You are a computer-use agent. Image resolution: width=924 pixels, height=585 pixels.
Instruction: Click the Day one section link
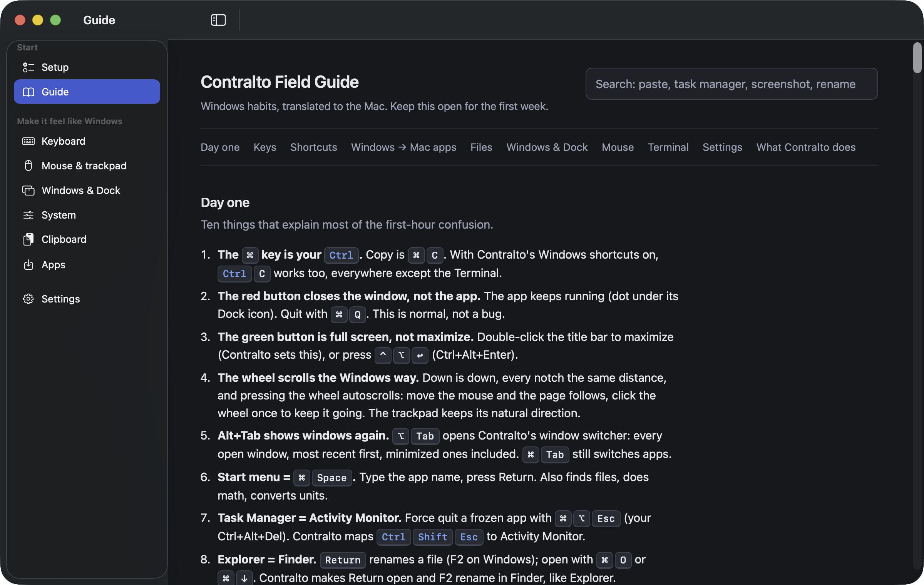point(220,147)
